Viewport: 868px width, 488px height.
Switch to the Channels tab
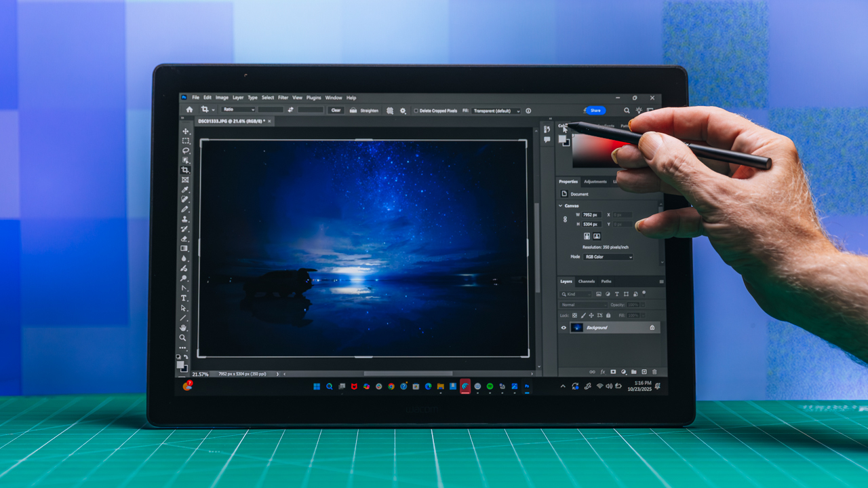tap(587, 282)
